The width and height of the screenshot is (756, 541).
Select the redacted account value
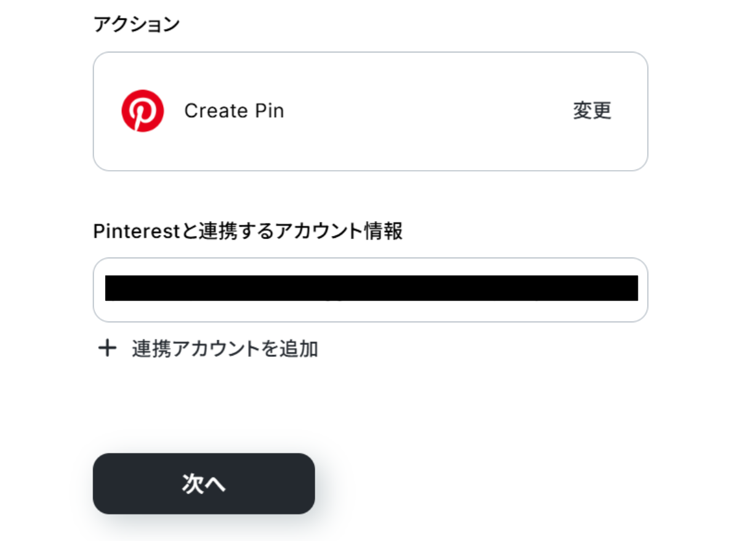371,288
